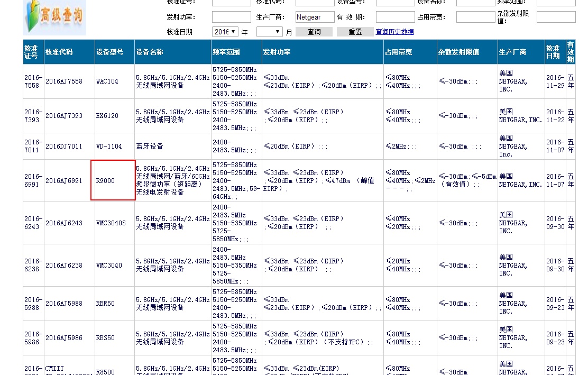Click the 杂散发射限值 column header
Screen dimensions: 588x375
point(467,52)
